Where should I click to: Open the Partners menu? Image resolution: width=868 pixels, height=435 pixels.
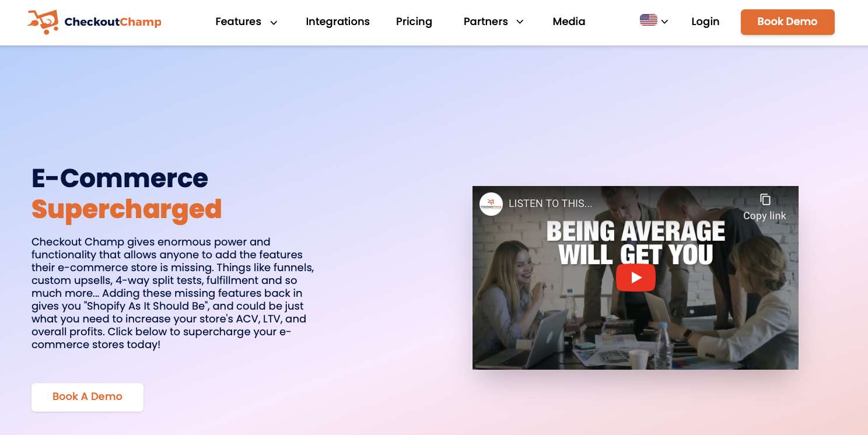486,22
